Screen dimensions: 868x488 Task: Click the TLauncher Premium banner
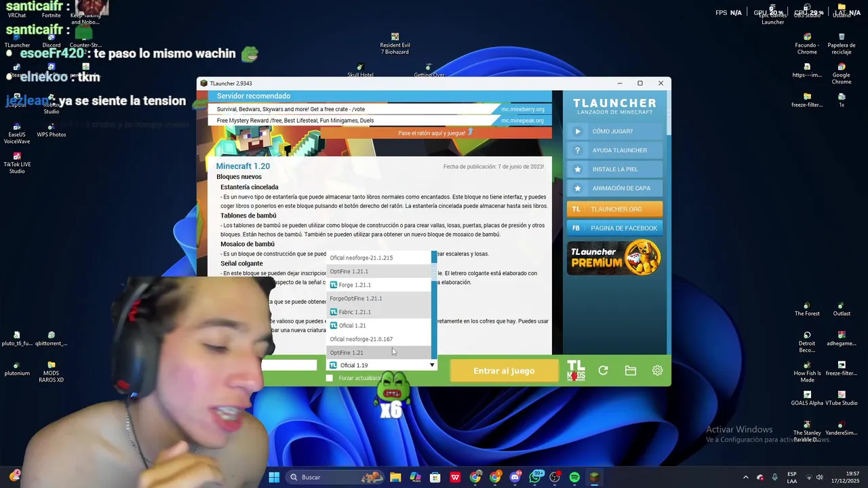(x=614, y=258)
